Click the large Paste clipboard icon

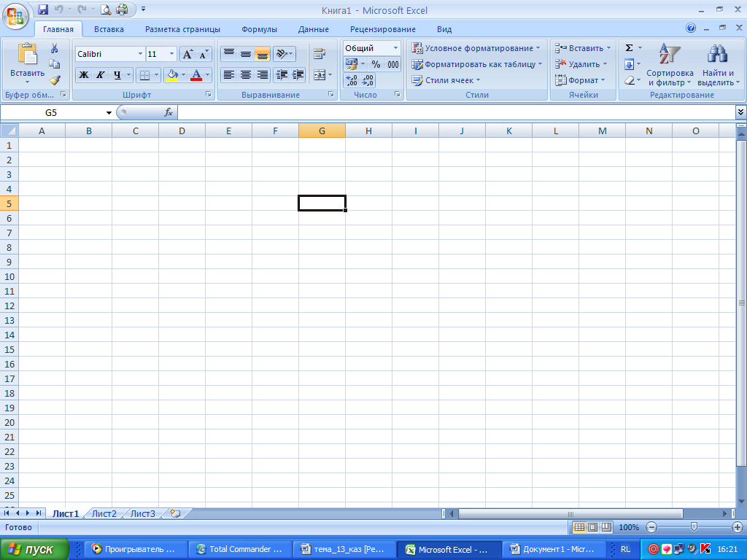(27, 54)
